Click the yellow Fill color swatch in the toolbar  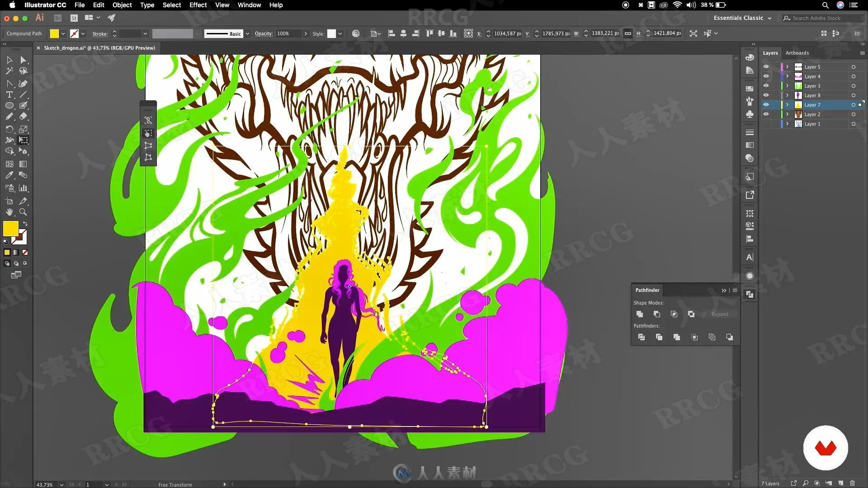(10, 229)
